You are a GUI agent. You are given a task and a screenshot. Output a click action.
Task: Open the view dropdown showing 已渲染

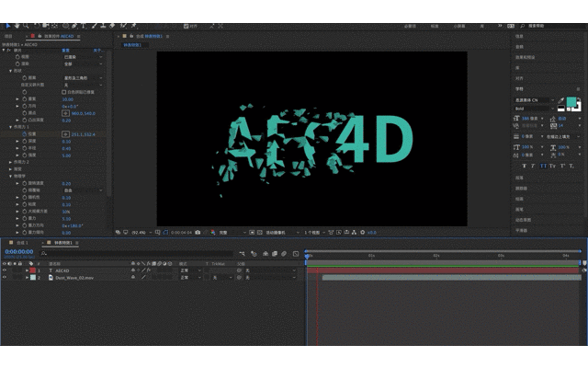click(x=83, y=57)
